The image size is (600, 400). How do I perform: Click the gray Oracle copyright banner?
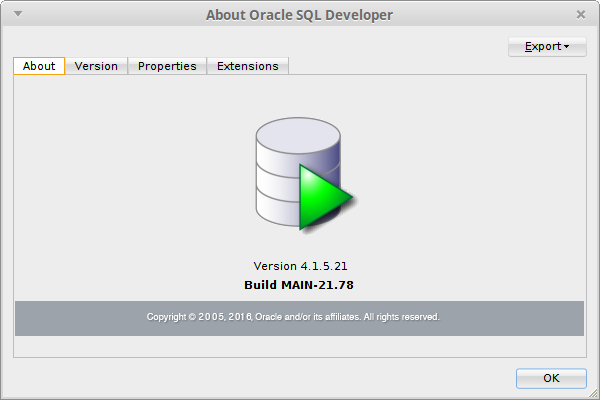[300, 318]
